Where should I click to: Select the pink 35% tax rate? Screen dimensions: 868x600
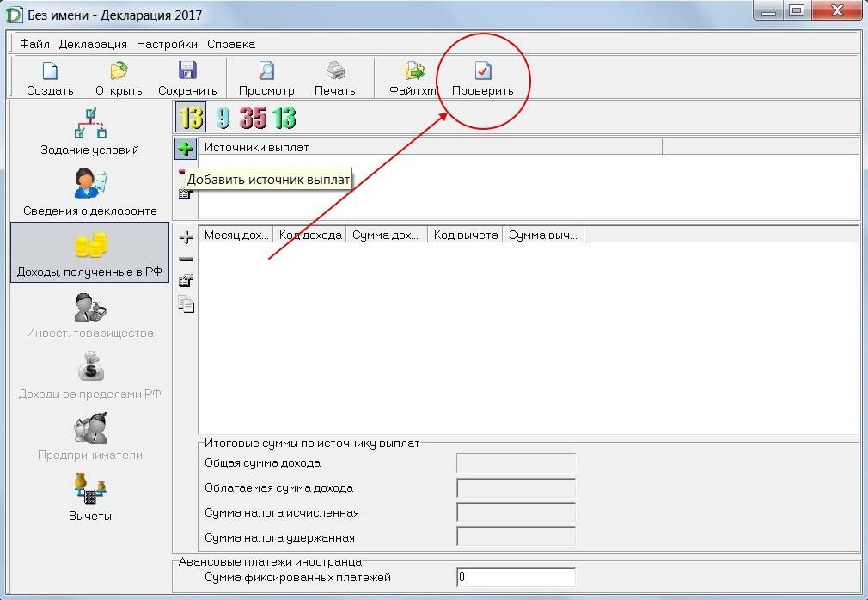tap(253, 118)
